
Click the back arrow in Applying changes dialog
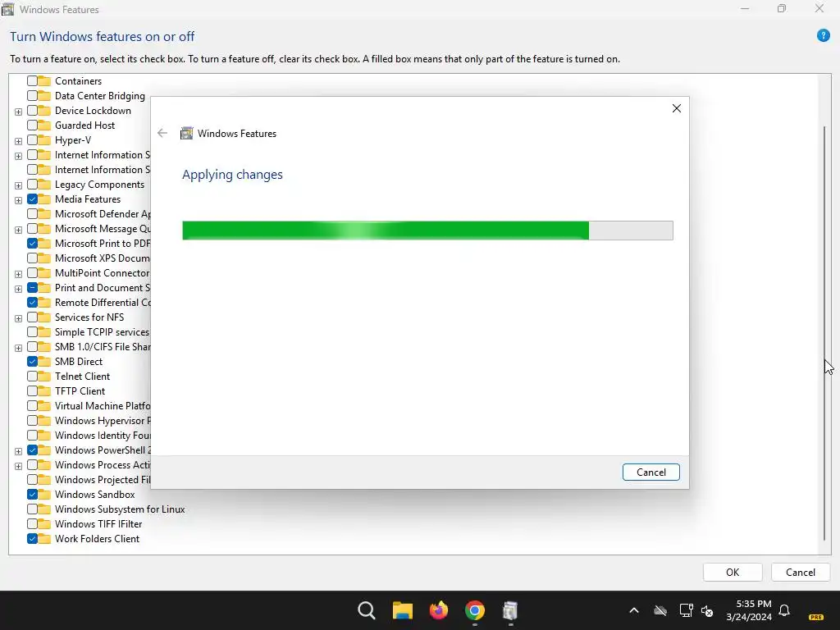pyautogui.click(x=162, y=134)
